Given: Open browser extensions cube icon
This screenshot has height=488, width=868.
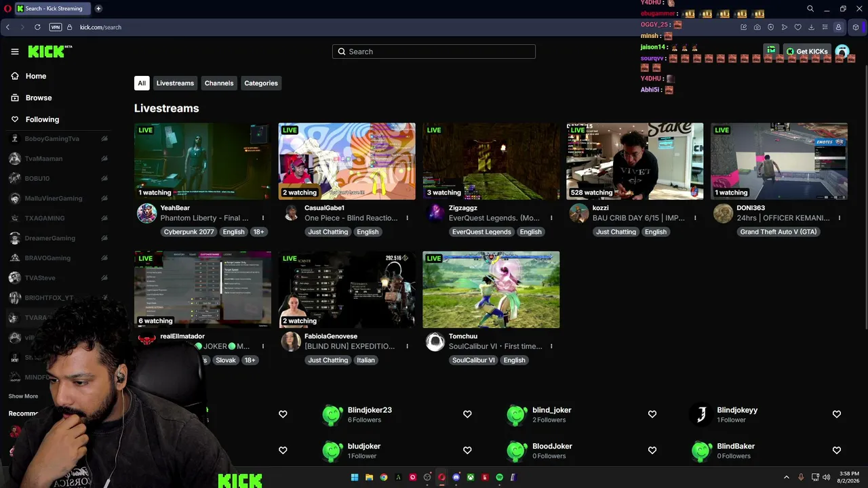Looking at the screenshot, I should 856,27.
